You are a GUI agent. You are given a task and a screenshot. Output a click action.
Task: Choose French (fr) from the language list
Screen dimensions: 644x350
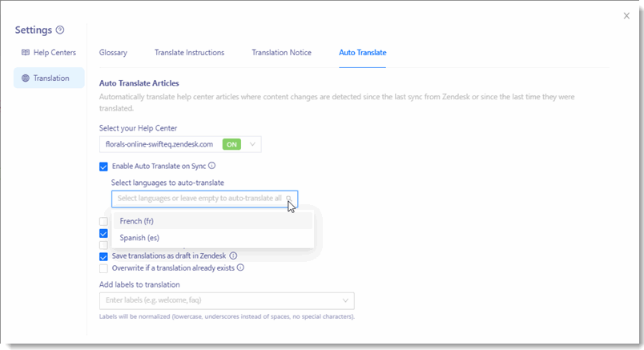(x=212, y=221)
